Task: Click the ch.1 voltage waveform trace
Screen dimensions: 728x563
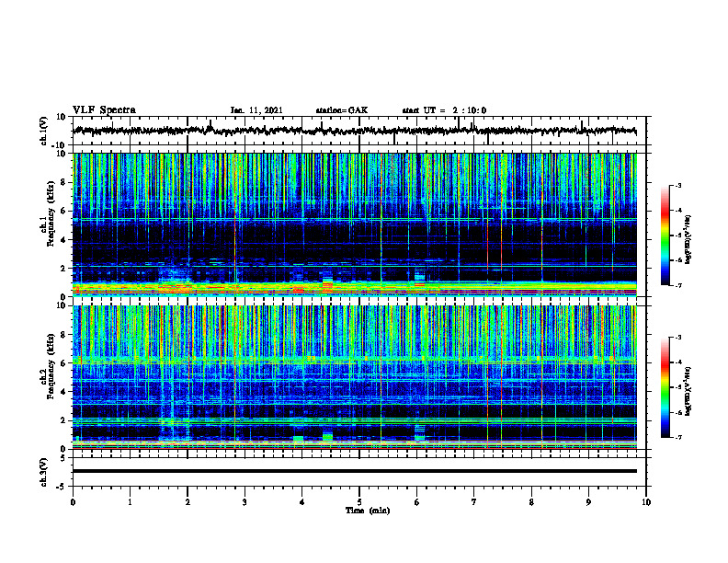Action: (355, 131)
